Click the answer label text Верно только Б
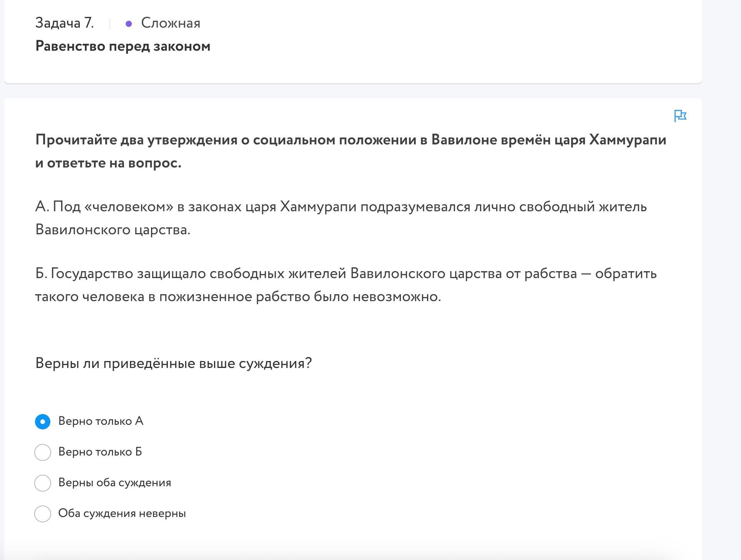This screenshot has width=741, height=560. click(x=100, y=452)
